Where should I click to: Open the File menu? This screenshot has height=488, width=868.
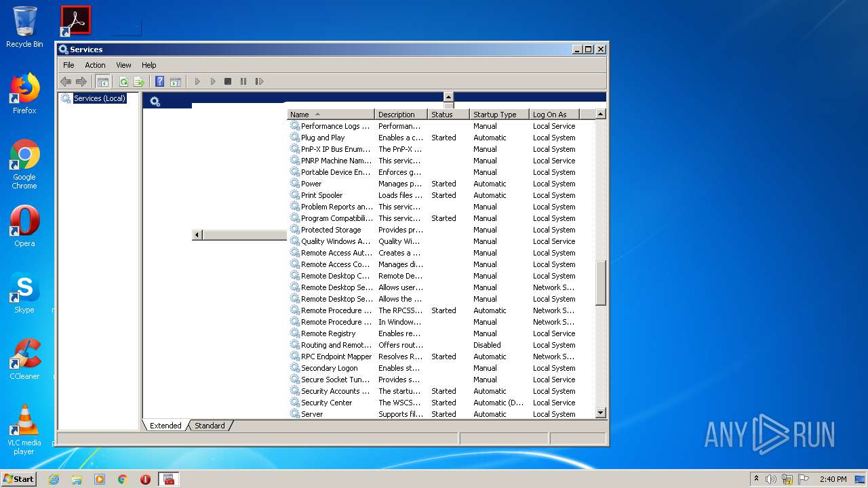pyautogui.click(x=68, y=65)
